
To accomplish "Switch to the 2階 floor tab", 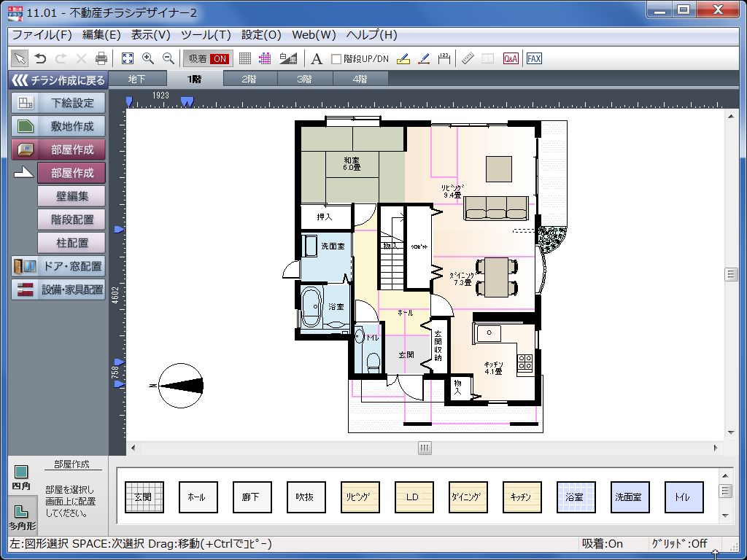I will [x=249, y=79].
